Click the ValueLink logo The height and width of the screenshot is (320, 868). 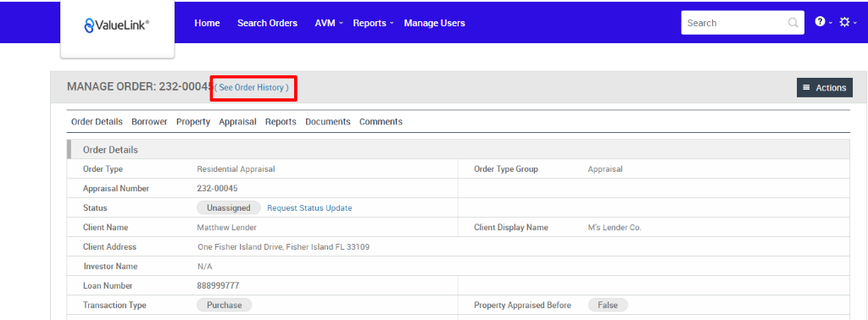pyautogui.click(x=117, y=25)
